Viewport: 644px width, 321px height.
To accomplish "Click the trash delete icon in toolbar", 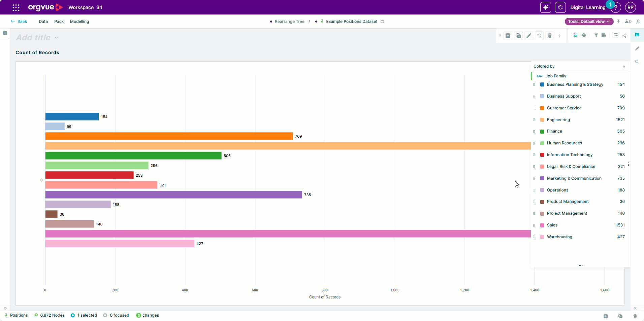I will [550, 36].
